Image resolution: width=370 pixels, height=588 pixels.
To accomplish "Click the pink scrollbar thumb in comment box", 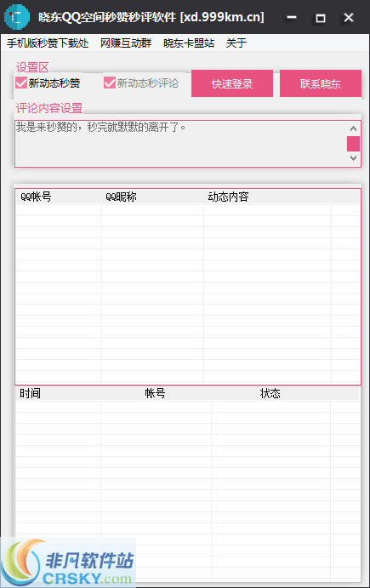I will (353, 144).
